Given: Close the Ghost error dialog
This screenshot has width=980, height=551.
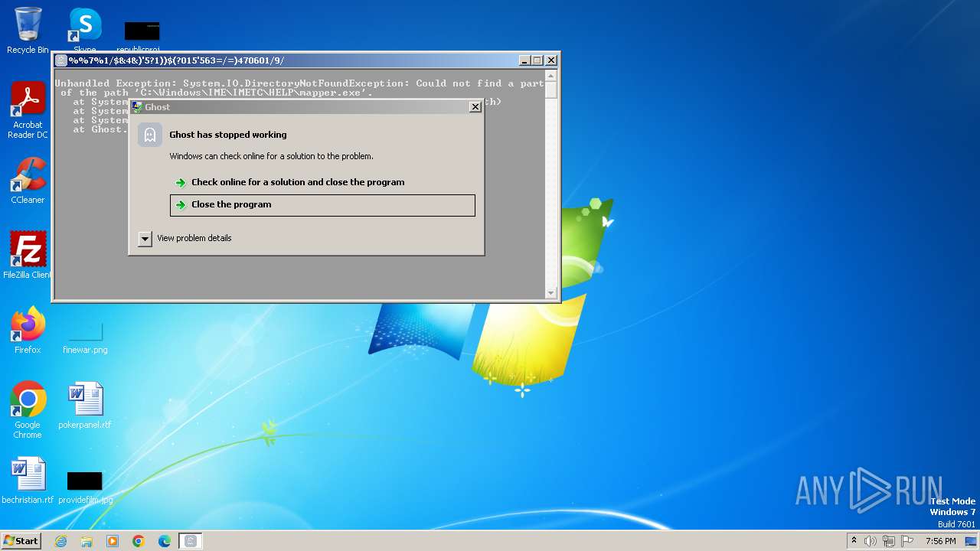Looking at the screenshot, I should click(x=475, y=107).
